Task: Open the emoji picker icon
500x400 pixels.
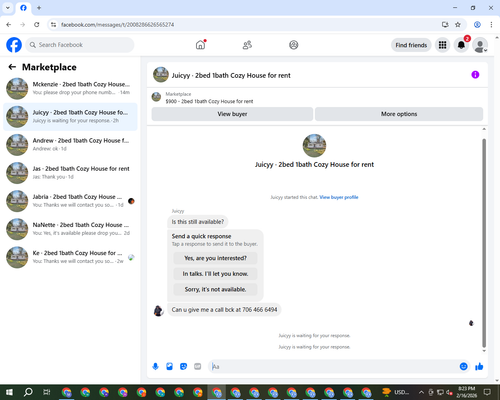Action: pyautogui.click(x=463, y=367)
